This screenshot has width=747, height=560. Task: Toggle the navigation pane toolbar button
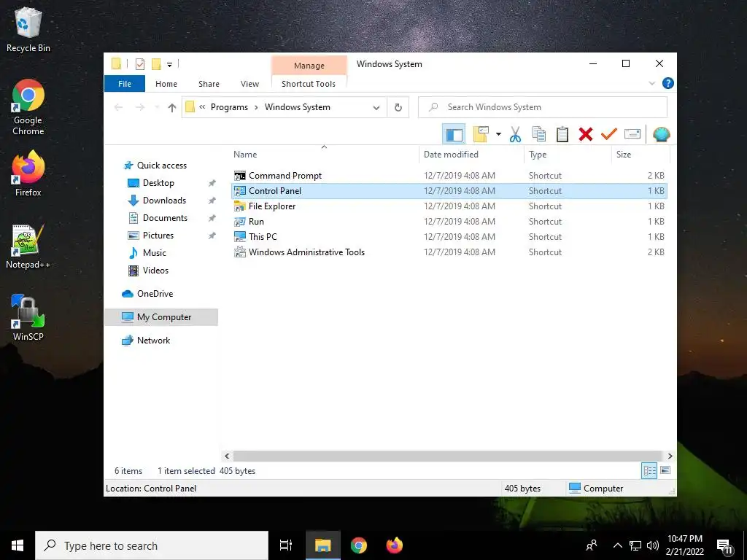point(454,134)
